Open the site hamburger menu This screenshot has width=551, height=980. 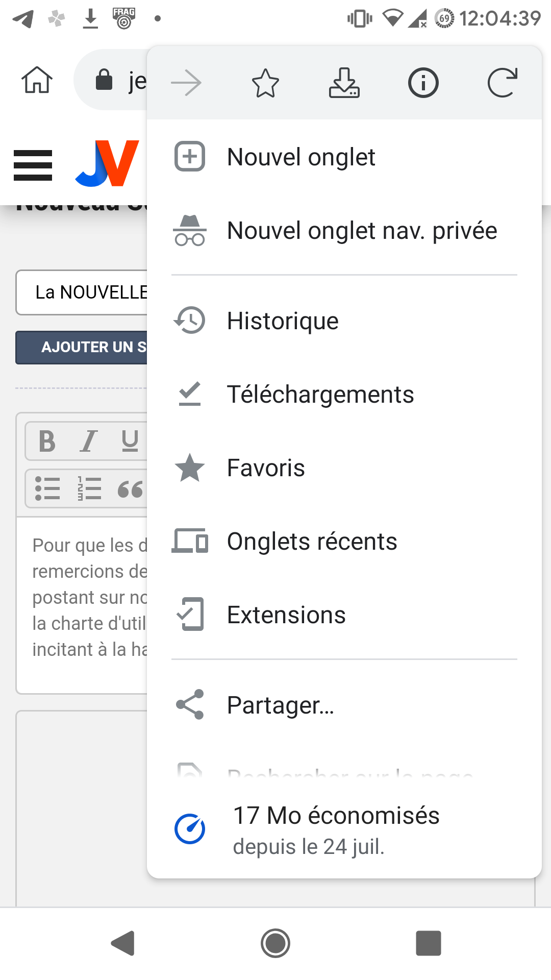coord(33,165)
